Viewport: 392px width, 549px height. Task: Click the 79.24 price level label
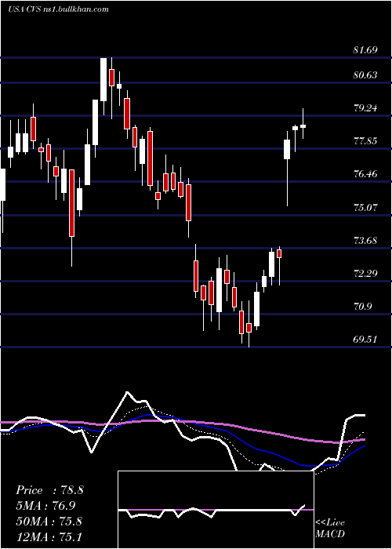click(x=365, y=108)
